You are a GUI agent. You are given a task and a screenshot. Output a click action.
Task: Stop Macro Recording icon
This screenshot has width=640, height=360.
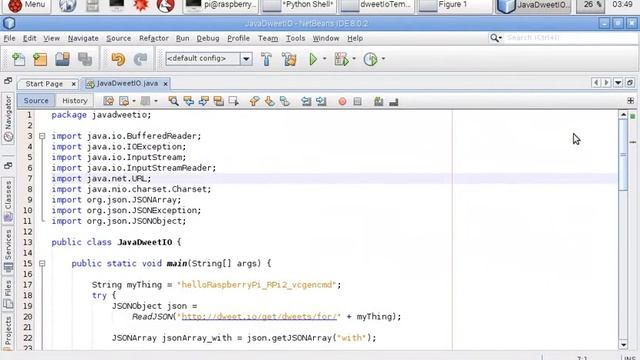pyautogui.click(x=358, y=101)
